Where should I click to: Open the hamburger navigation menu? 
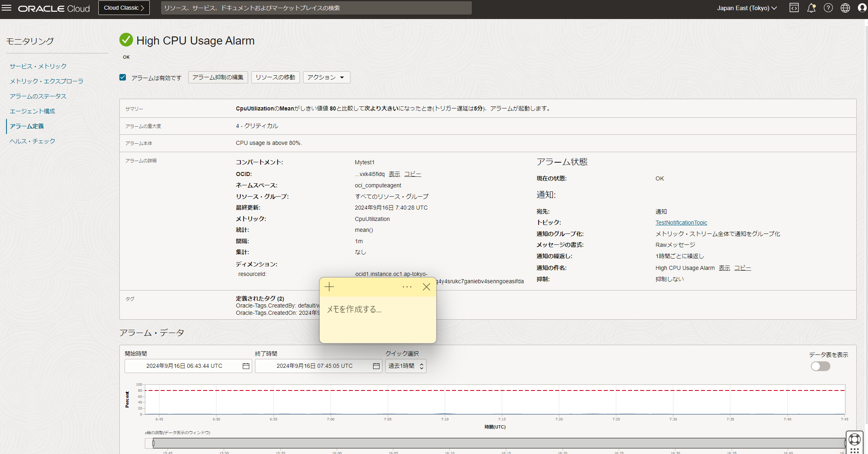point(7,8)
